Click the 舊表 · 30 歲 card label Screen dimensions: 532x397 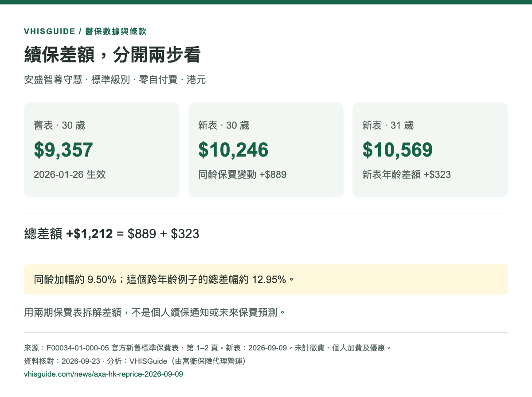click(x=59, y=126)
